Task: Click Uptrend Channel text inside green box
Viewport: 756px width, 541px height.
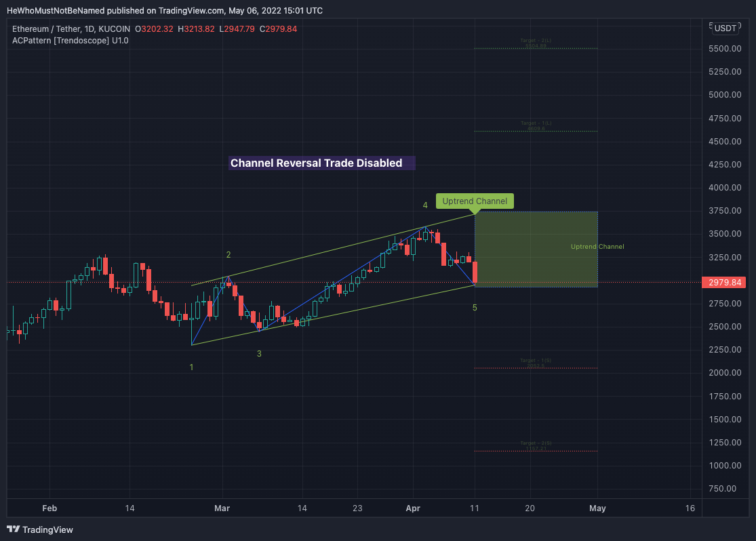Action: 597,246
